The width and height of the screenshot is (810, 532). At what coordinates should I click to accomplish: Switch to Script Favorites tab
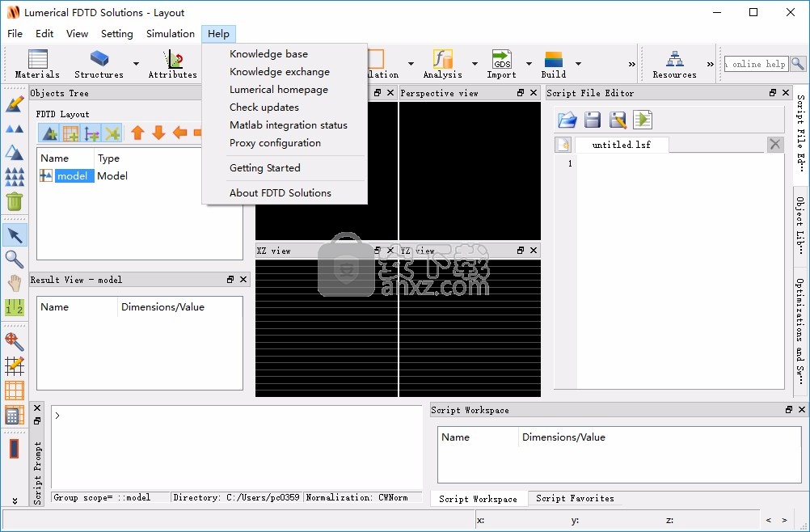575,499
